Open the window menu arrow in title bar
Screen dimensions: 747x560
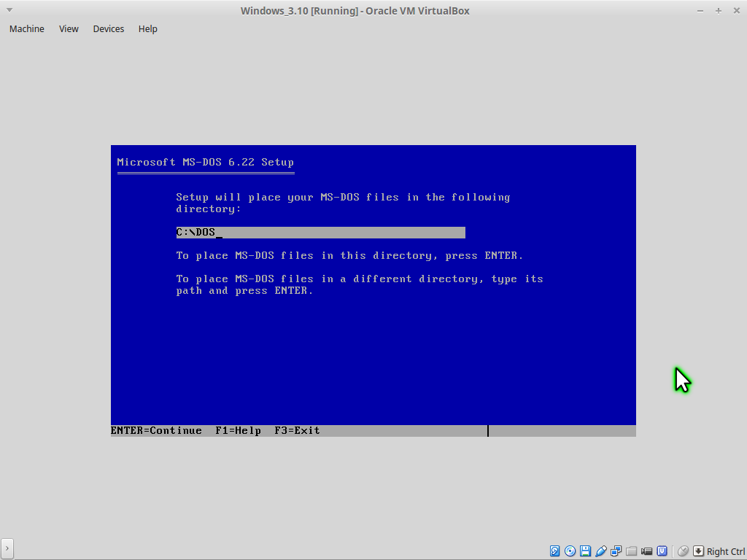point(9,11)
